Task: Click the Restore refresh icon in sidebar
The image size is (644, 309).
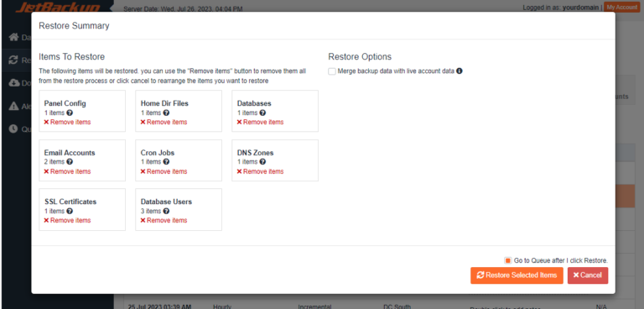Action: (13, 60)
